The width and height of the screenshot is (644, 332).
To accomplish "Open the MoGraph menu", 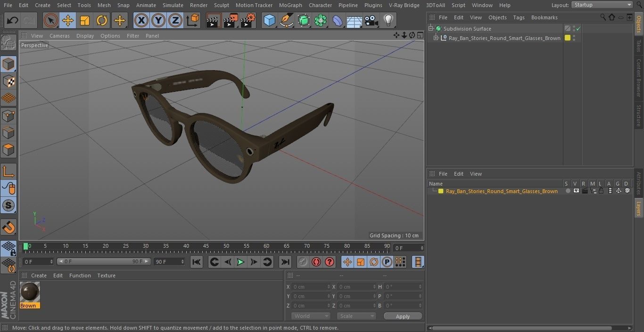I will coord(290,5).
